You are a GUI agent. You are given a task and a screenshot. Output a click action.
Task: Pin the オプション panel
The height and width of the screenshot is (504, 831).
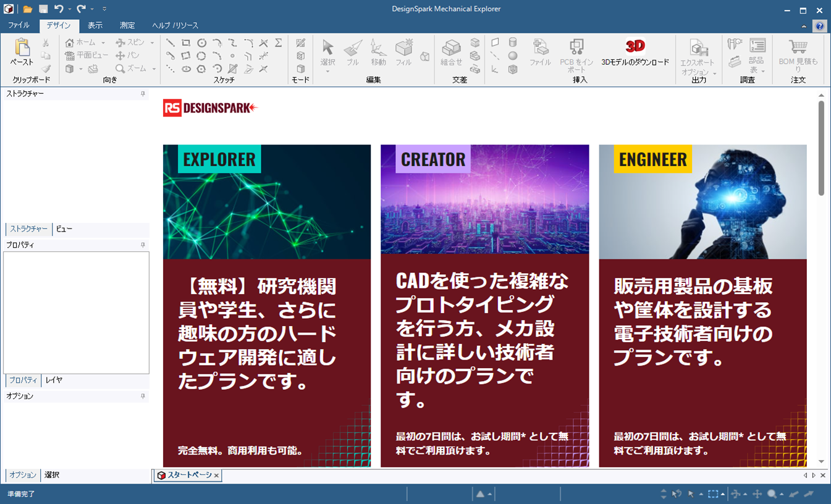coord(143,396)
